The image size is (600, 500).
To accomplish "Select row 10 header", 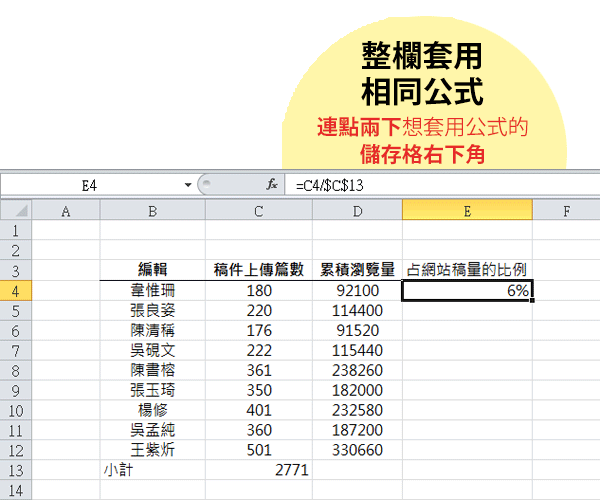I will [x=16, y=410].
